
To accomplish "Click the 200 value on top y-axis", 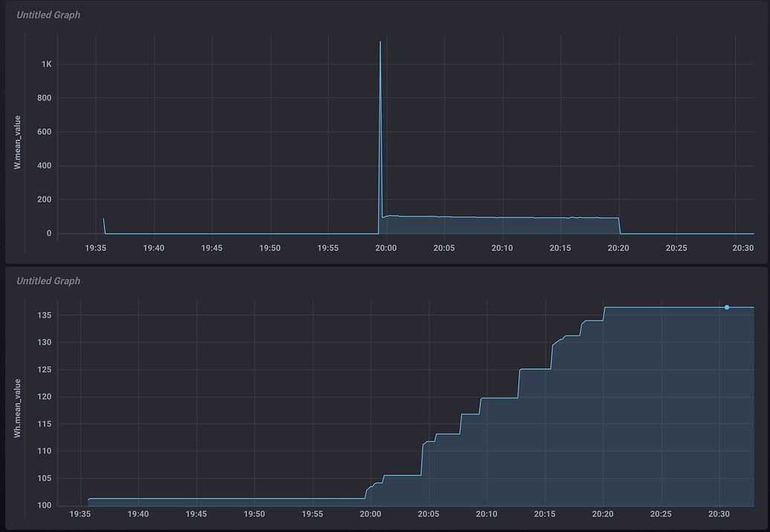I will pyautogui.click(x=45, y=199).
